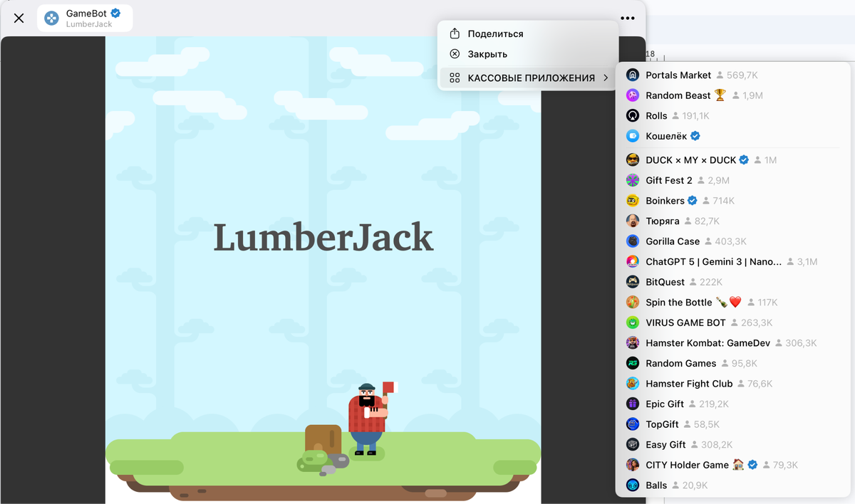Close the LumberJack game with the X button
855x504 pixels.
pyautogui.click(x=19, y=18)
